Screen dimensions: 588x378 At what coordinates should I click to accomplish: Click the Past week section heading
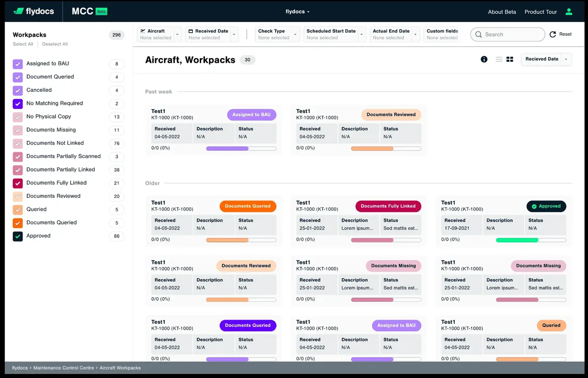[x=158, y=92]
